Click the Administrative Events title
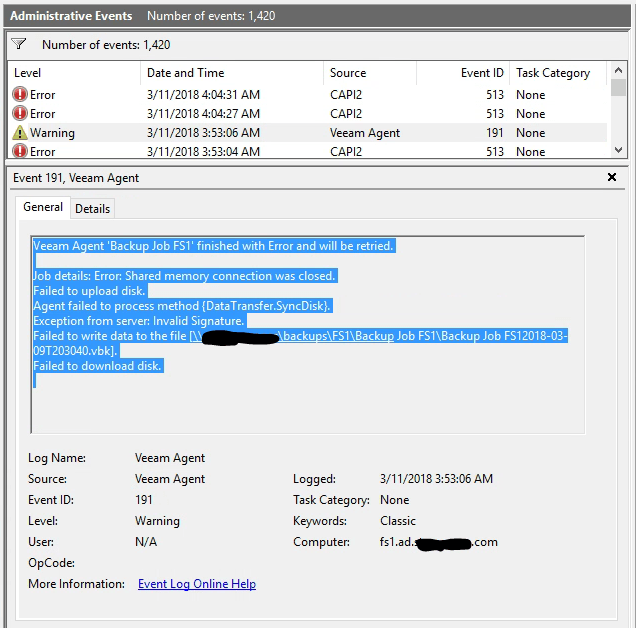 (x=71, y=16)
